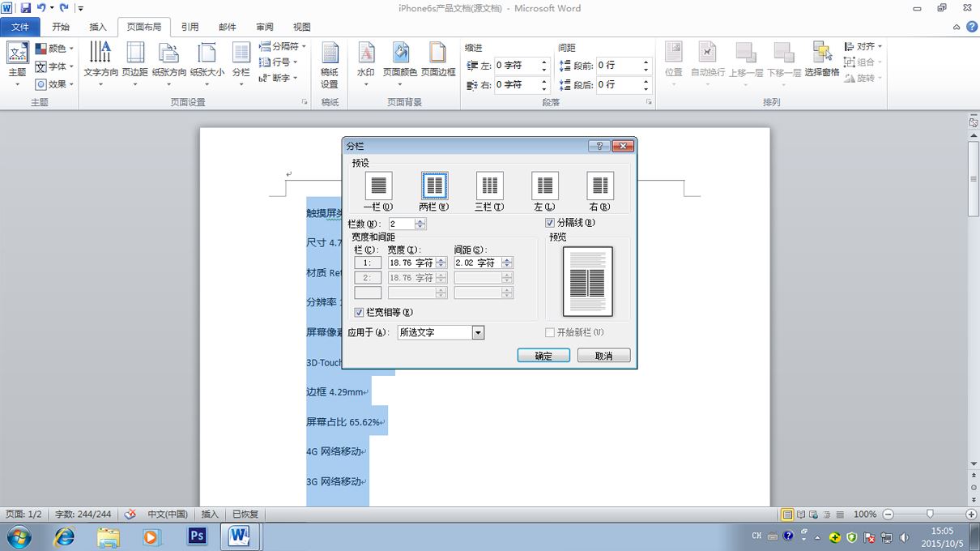The width and height of the screenshot is (980, 551).
Task: Expand the 颜色 theme colors dropdown
Action: [55, 49]
